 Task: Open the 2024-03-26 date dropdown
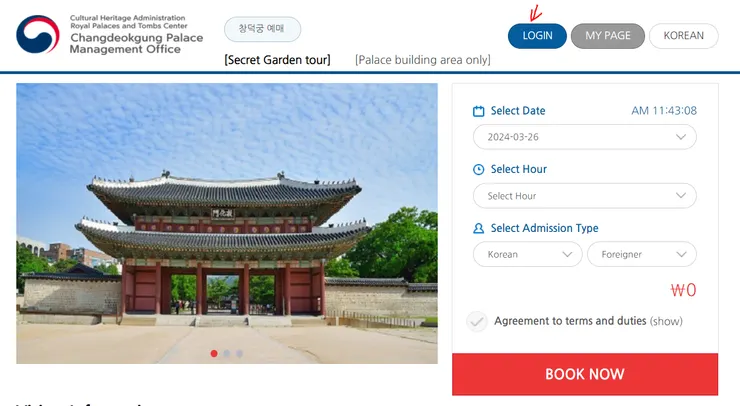tap(584, 137)
